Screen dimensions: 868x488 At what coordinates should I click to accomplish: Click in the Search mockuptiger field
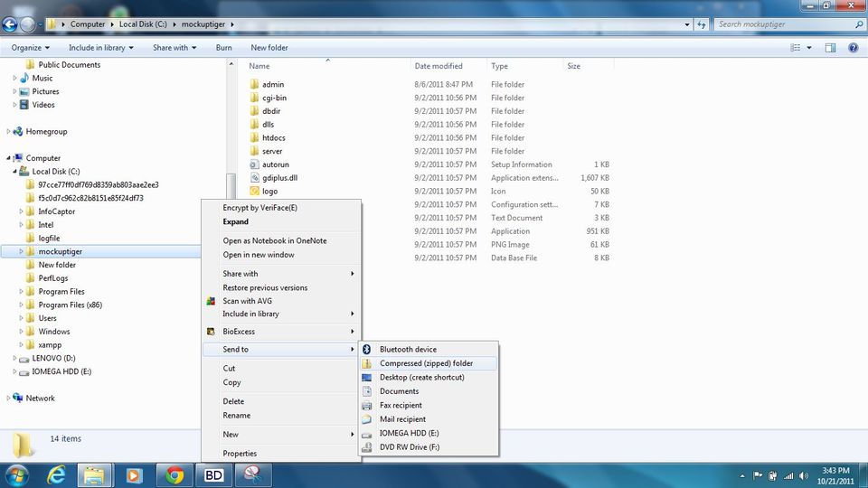tap(783, 24)
